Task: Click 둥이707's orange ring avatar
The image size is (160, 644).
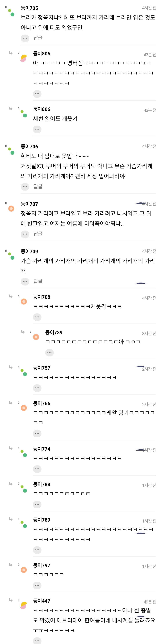Action: [11, 209]
